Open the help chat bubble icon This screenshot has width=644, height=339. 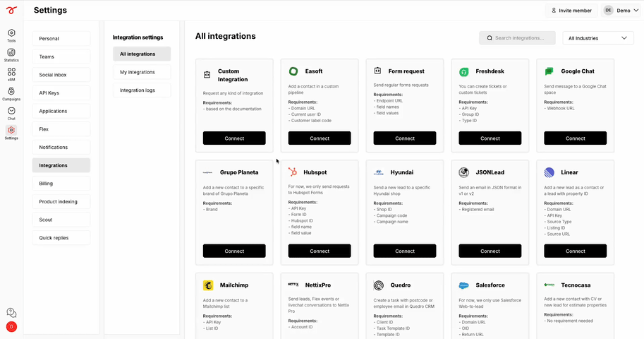click(x=11, y=313)
